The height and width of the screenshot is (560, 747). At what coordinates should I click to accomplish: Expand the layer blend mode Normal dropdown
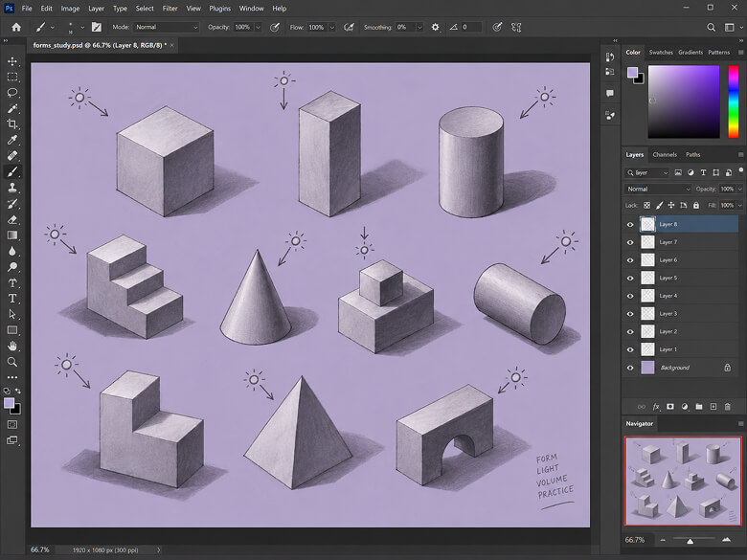click(x=658, y=189)
